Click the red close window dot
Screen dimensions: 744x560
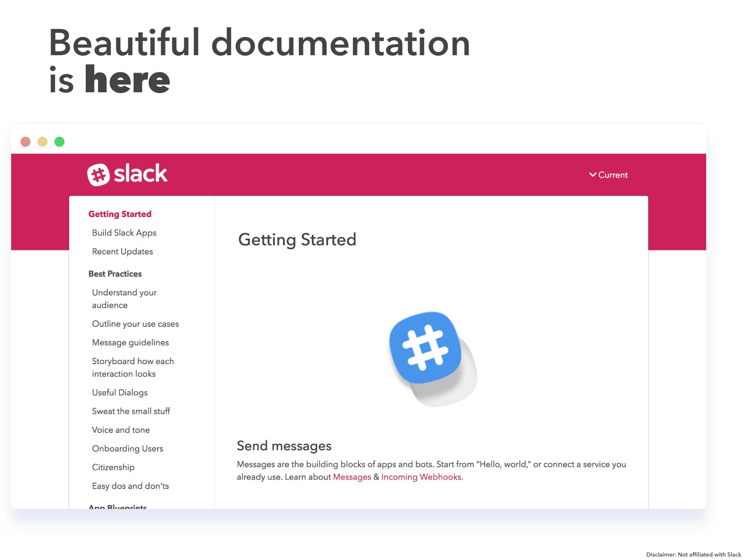(x=25, y=142)
